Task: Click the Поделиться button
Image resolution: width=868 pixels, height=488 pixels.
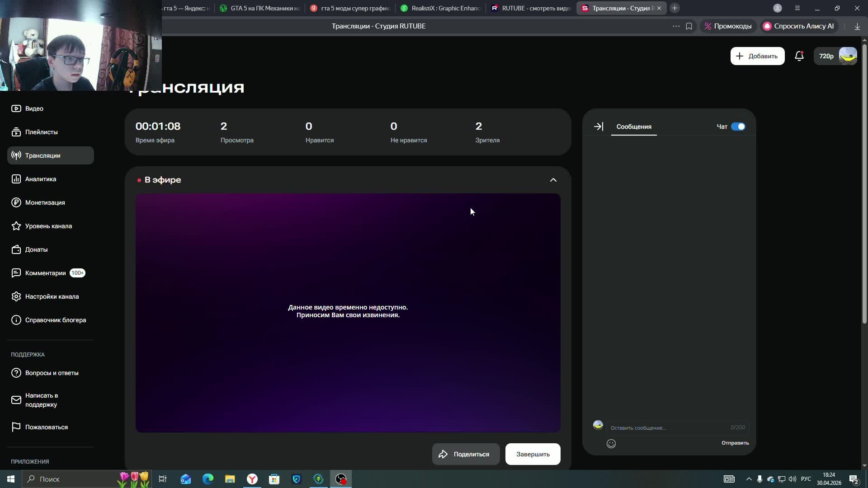Action: pos(466,454)
